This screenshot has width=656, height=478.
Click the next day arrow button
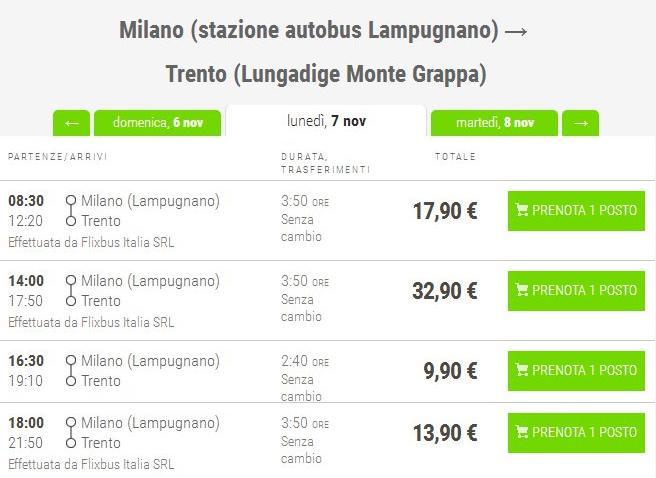[580, 123]
